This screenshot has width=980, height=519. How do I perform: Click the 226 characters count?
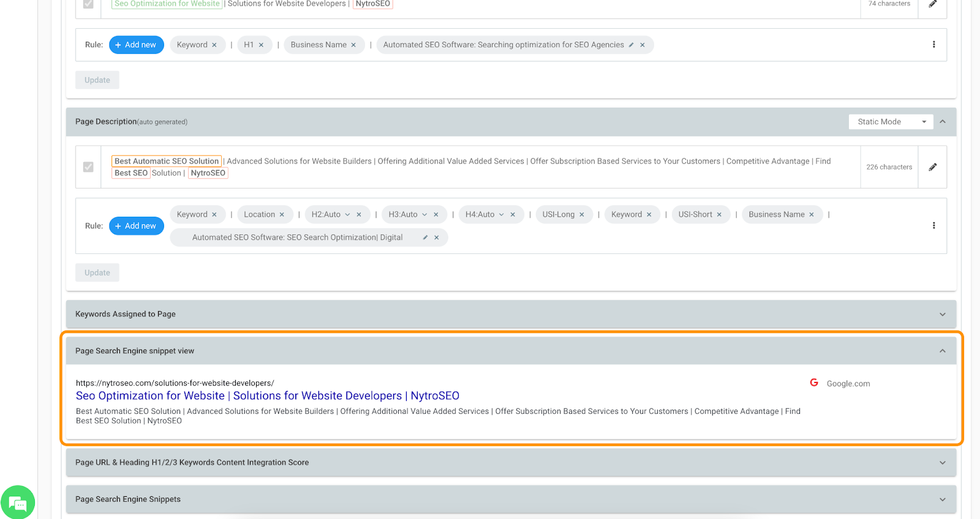[x=889, y=167]
